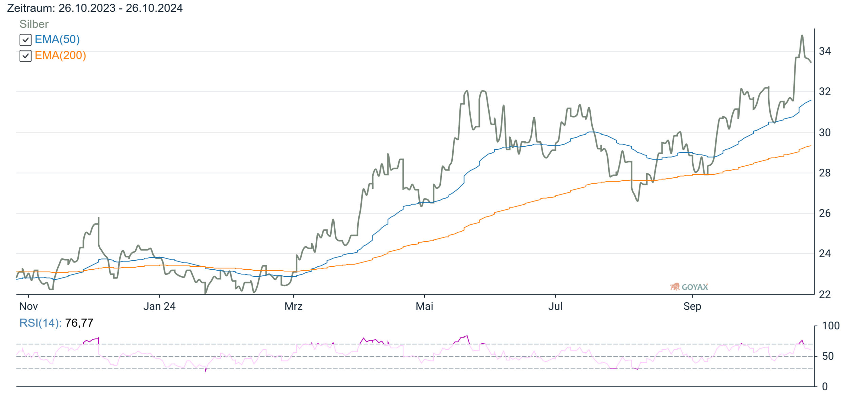
Task: Click the RSI(14) indicator label
Action: pos(40,323)
